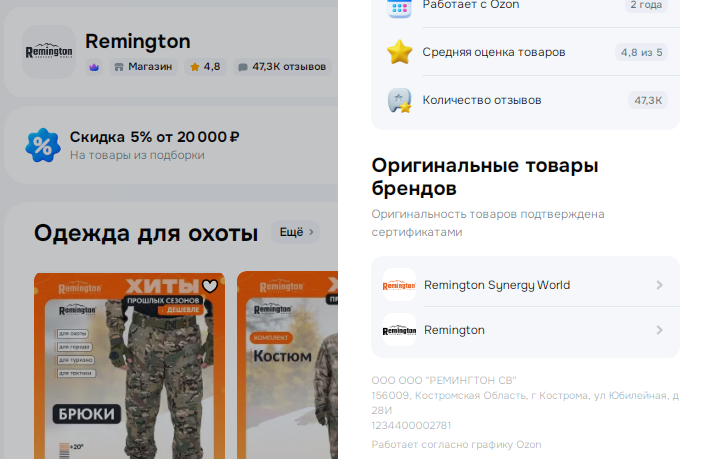Click the Одежда для охоты section heading
The width and height of the screenshot is (705, 459).
click(x=146, y=233)
